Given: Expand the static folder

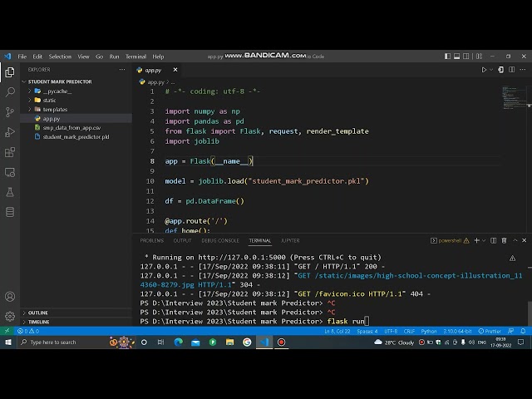Looking at the screenshot, I should (x=76, y=100).
